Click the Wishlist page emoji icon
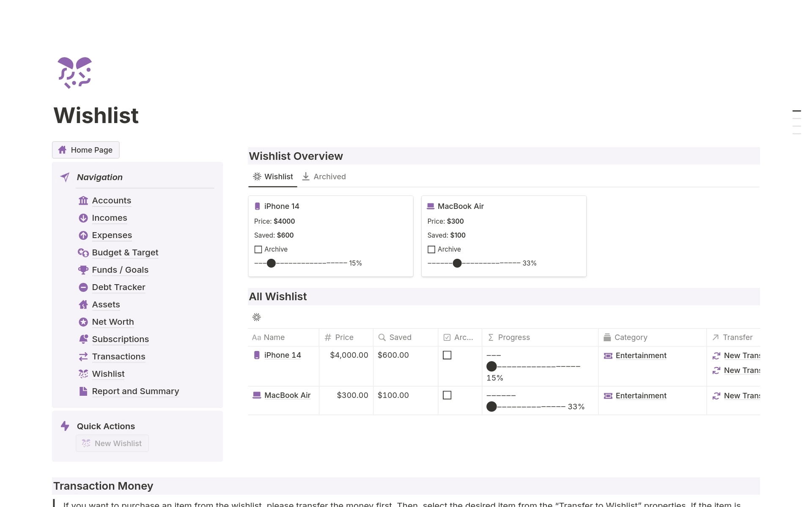Image resolution: width=812 pixels, height=507 pixels. [74, 73]
